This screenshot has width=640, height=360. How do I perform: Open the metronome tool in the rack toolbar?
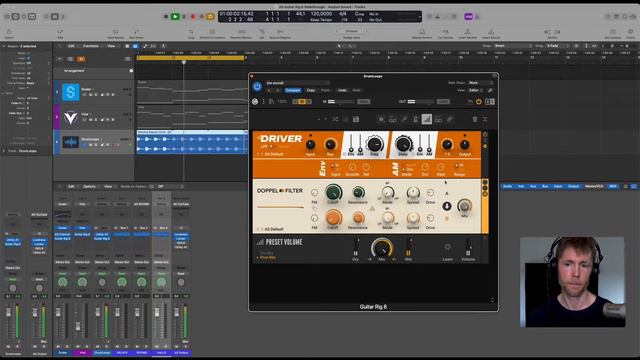pos(415,119)
